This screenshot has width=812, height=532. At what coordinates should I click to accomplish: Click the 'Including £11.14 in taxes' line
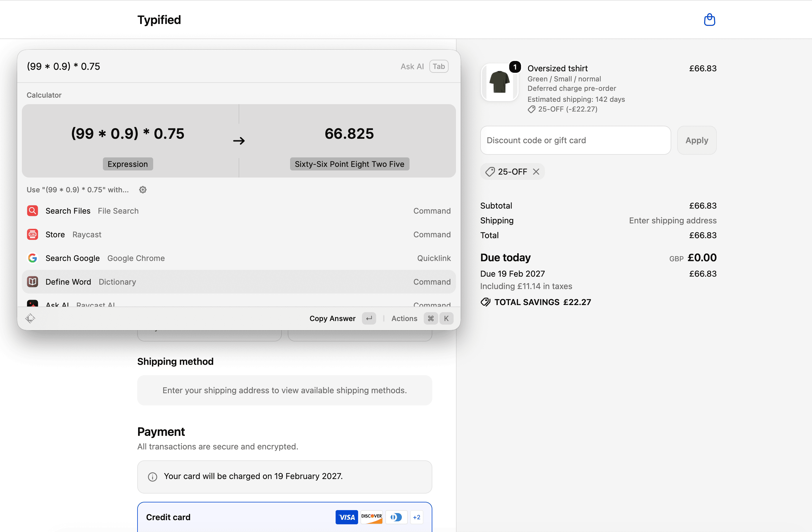point(526,286)
